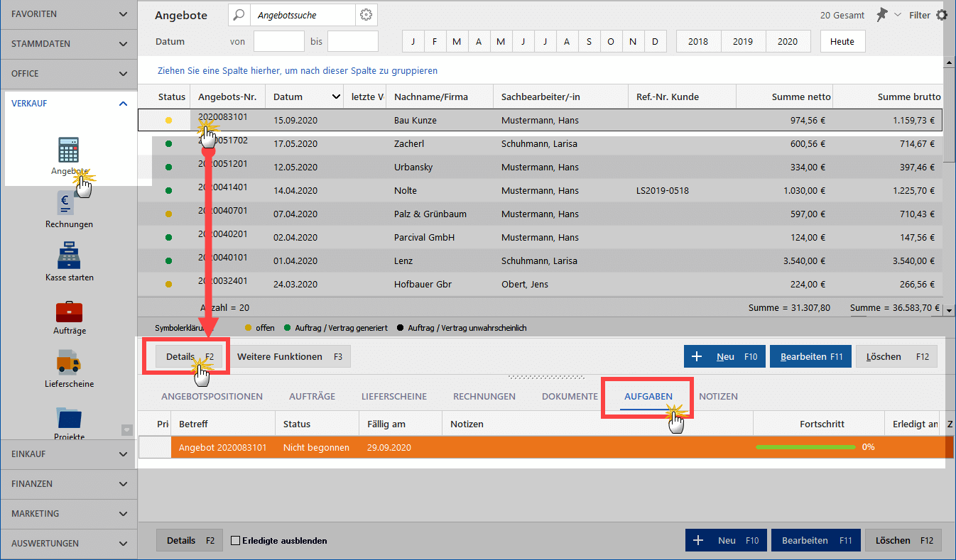Toggle Erledigte ausblenden checkbox
This screenshot has width=956, height=560.
(x=236, y=540)
